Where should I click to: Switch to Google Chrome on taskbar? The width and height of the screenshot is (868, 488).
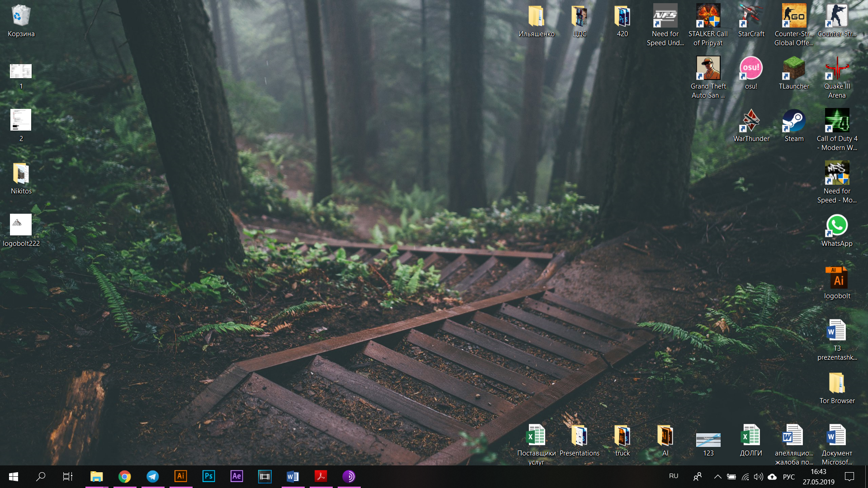[124, 477]
